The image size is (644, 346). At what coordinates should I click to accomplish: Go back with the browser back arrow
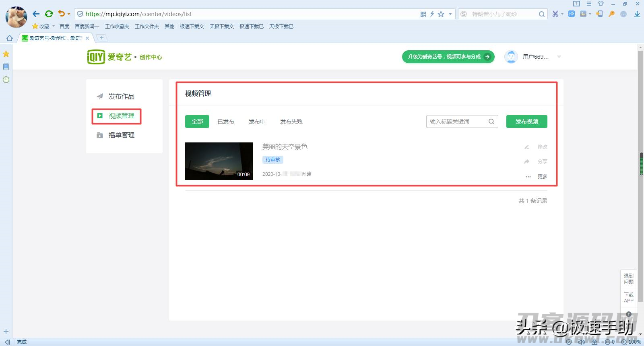pyautogui.click(x=36, y=14)
